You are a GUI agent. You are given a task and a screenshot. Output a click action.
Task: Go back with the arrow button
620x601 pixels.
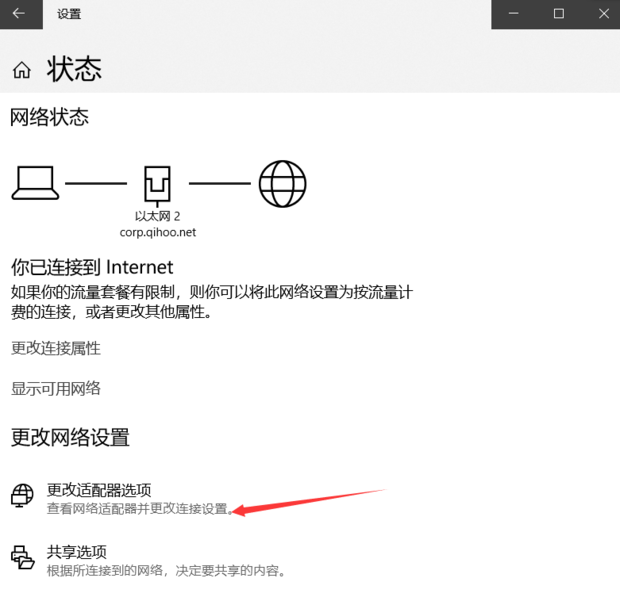click(x=19, y=13)
